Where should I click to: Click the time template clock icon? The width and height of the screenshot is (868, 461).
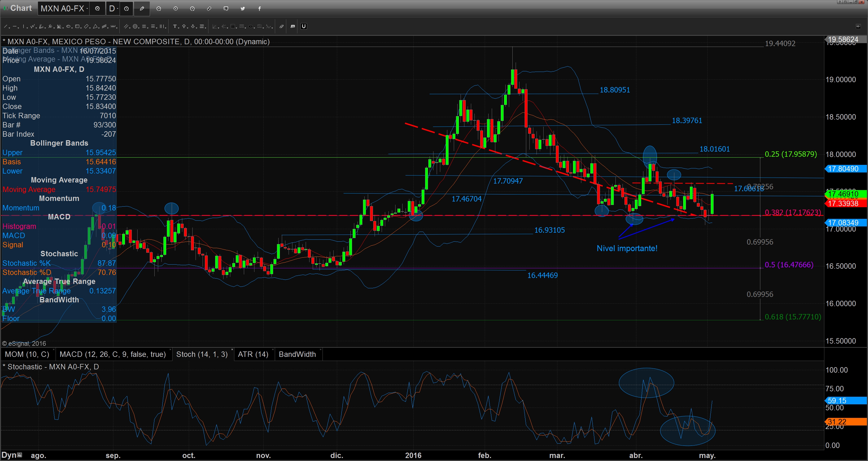[126, 8]
